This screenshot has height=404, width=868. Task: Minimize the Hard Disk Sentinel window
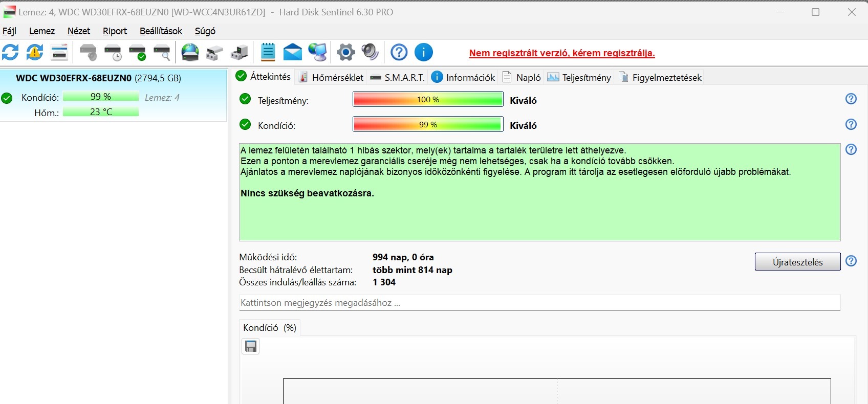coord(780,12)
